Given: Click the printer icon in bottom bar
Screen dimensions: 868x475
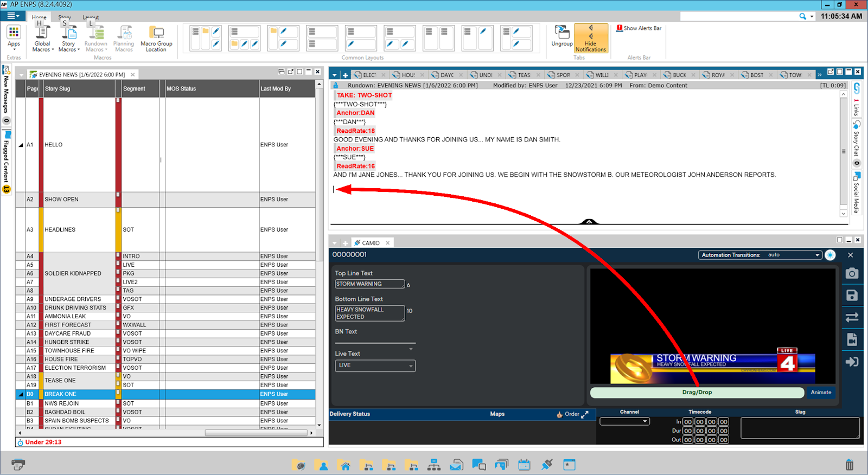Looking at the screenshot, I should pyautogui.click(x=18, y=464).
